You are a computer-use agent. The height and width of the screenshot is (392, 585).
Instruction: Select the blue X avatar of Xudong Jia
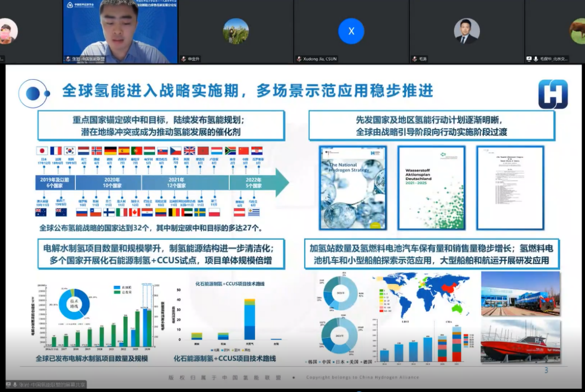[x=351, y=31]
